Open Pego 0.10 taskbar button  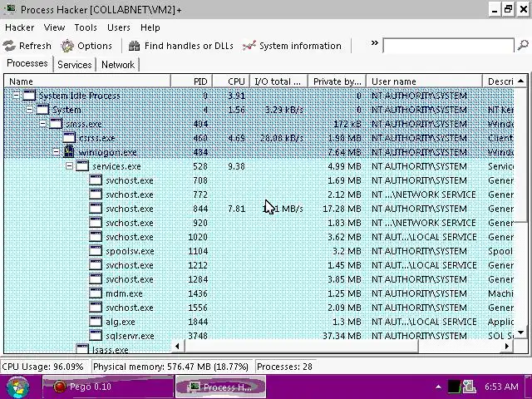[x=108, y=387]
